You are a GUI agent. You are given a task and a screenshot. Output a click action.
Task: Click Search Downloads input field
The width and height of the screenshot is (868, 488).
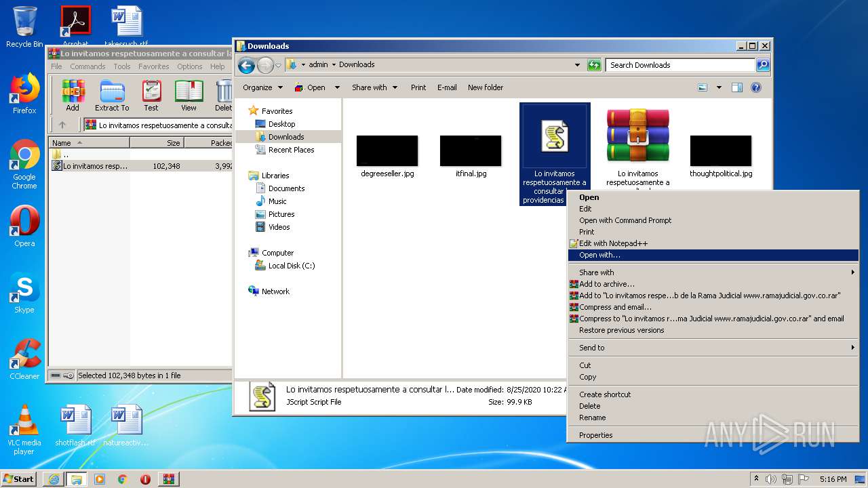point(680,65)
